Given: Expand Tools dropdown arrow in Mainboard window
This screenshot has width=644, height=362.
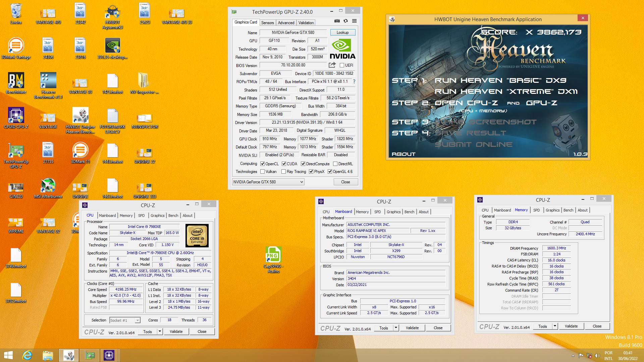Looking at the screenshot, I should click(x=396, y=328).
